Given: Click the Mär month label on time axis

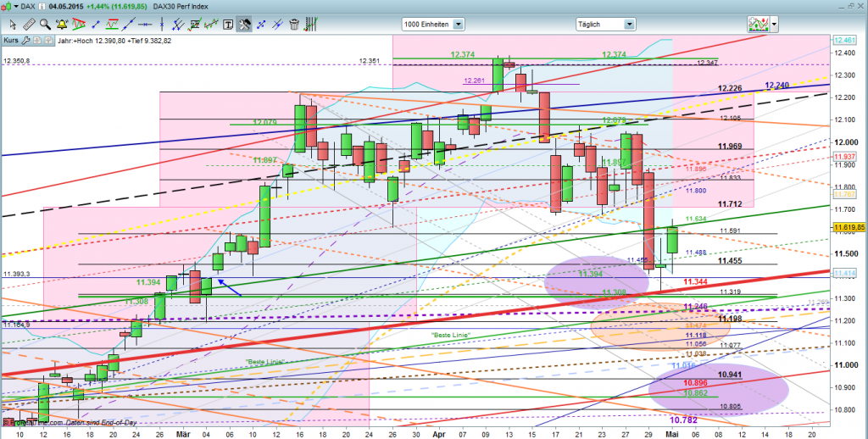Looking at the screenshot, I should pyautogui.click(x=181, y=436).
